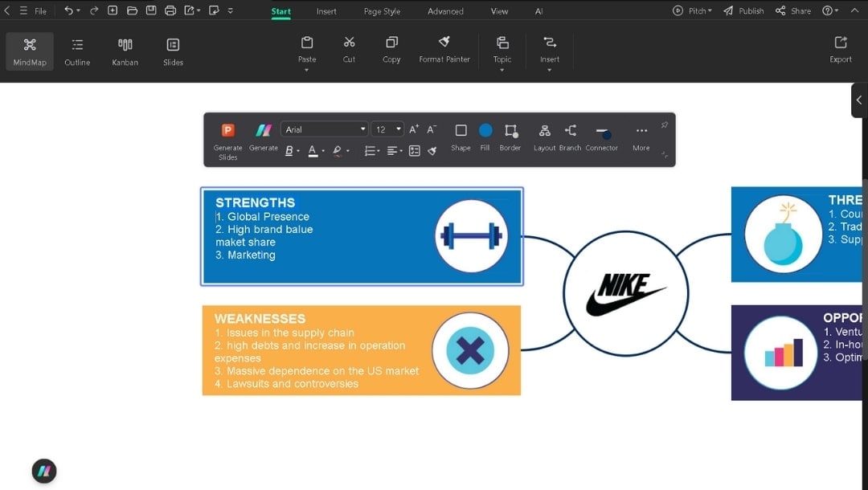Screen dimensions: 868x490
Task: Expand the Topic dropdown
Action: point(502,70)
